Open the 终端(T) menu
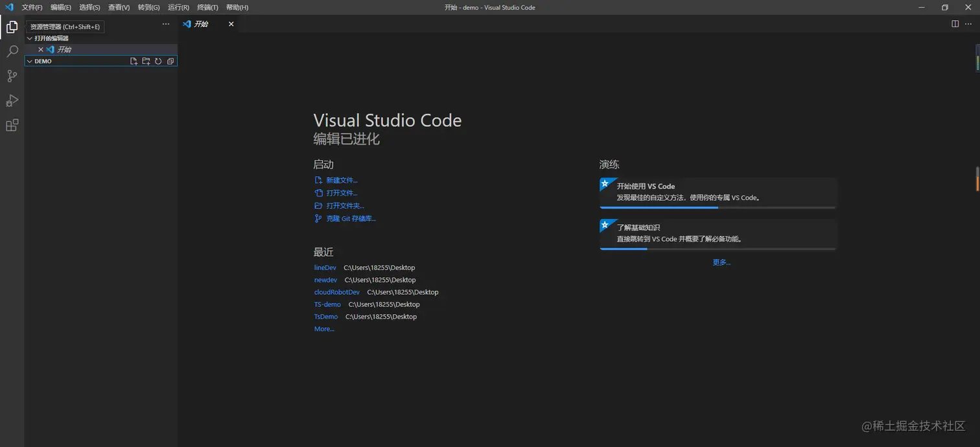The image size is (980, 447). [x=207, y=7]
